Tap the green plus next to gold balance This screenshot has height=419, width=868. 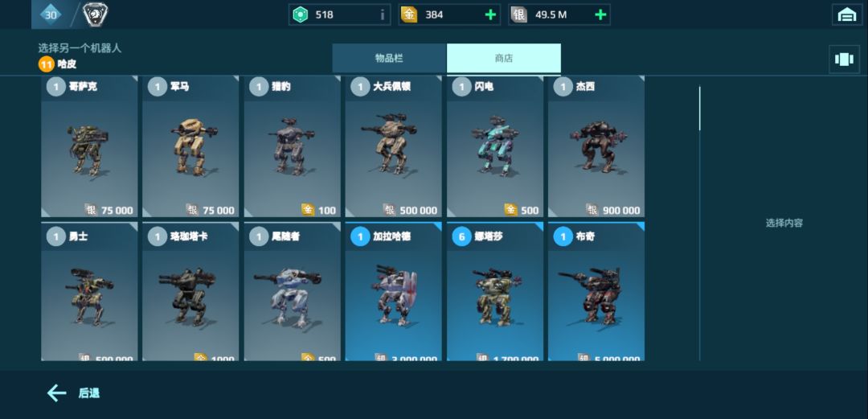pyautogui.click(x=490, y=15)
